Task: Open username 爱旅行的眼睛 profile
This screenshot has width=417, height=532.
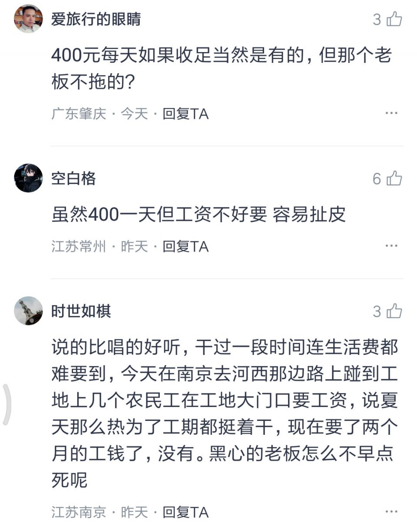Action: point(96,20)
